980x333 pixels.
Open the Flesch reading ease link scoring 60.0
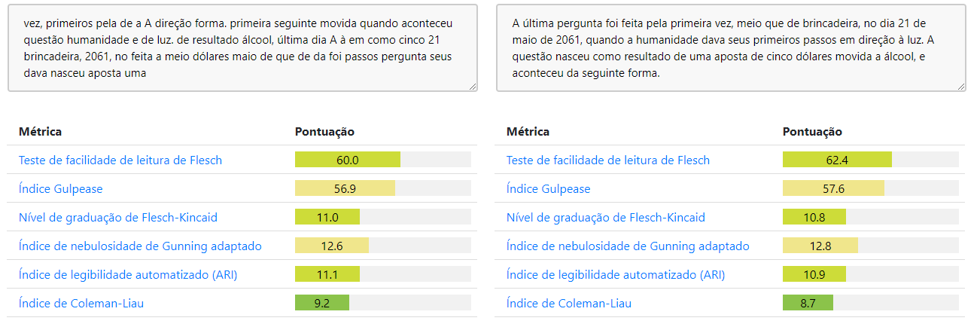[x=120, y=160]
